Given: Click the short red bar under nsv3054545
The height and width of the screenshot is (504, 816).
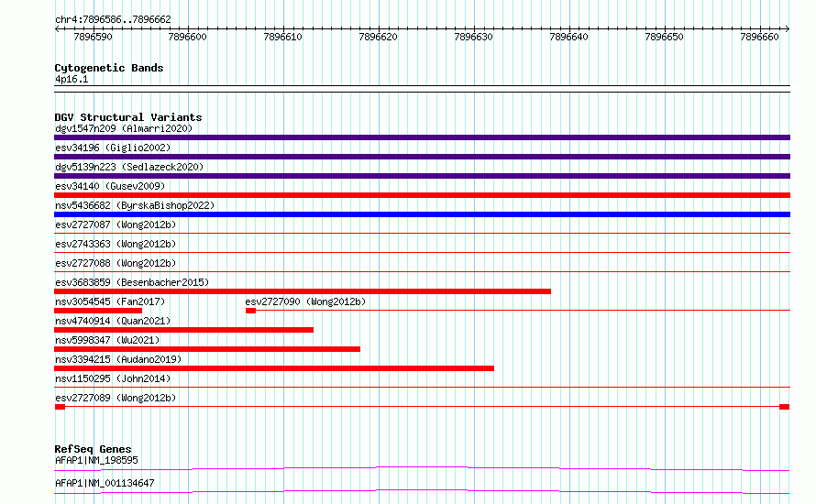Looking at the screenshot, I should point(98,311).
